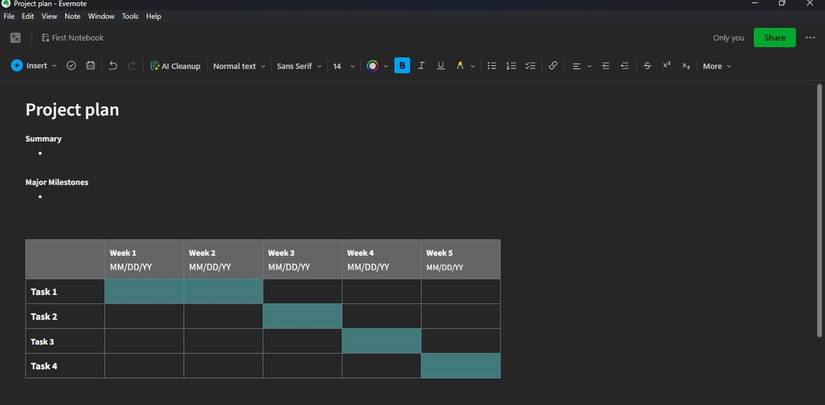Toggle Subscript formatting

pos(686,66)
